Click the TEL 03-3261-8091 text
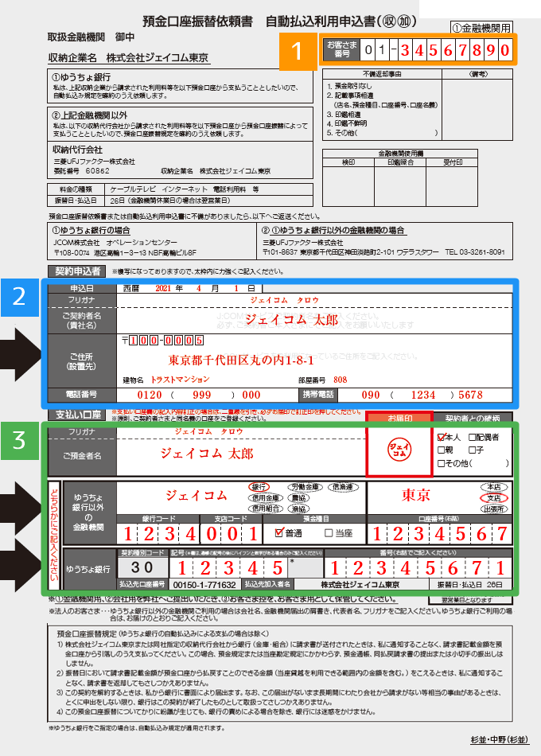The image size is (541, 756). (475, 251)
